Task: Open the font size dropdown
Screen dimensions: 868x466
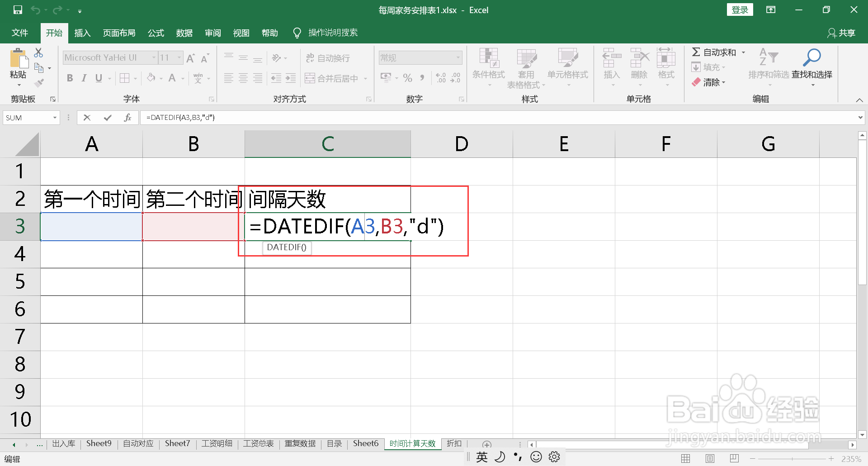Action: 179,57
